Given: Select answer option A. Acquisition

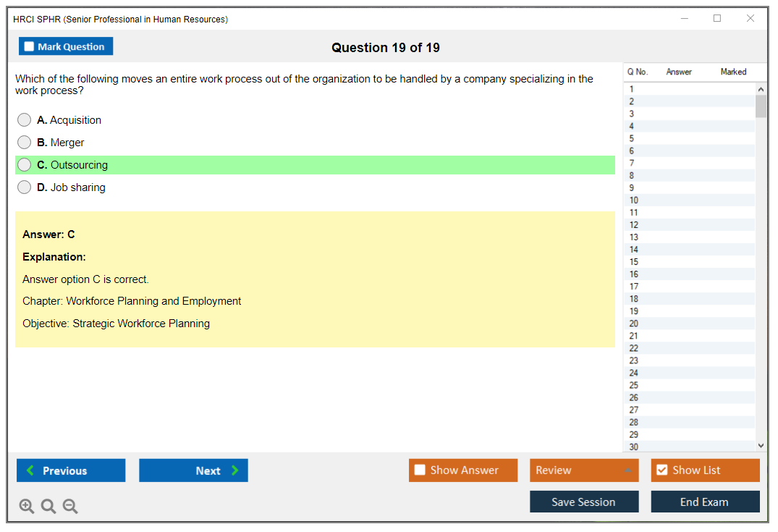Looking at the screenshot, I should (25, 120).
